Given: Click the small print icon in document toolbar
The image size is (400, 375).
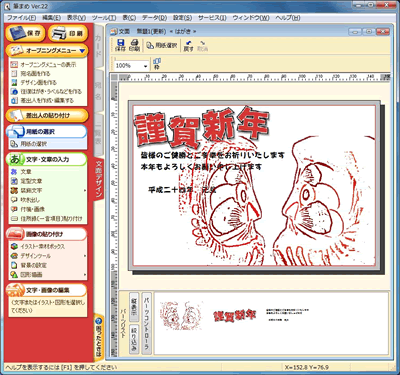Looking at the screenshot, I should (134, 45).
